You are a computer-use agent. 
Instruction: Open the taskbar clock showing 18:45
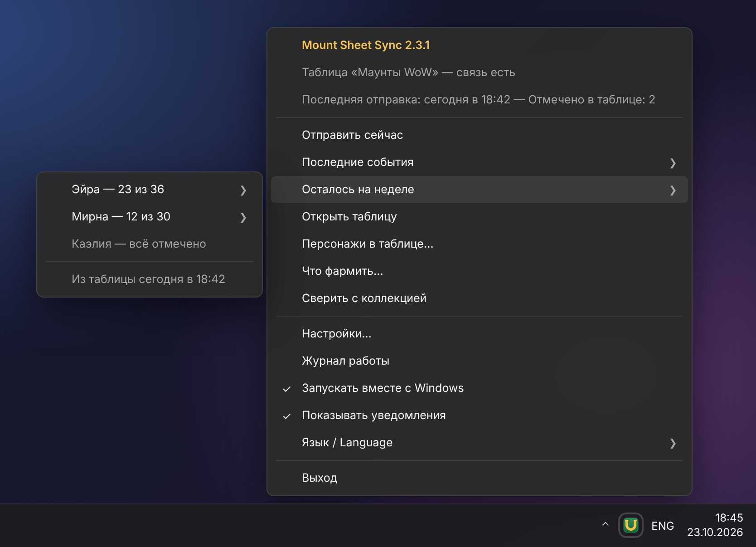click(x=715, y=525)
